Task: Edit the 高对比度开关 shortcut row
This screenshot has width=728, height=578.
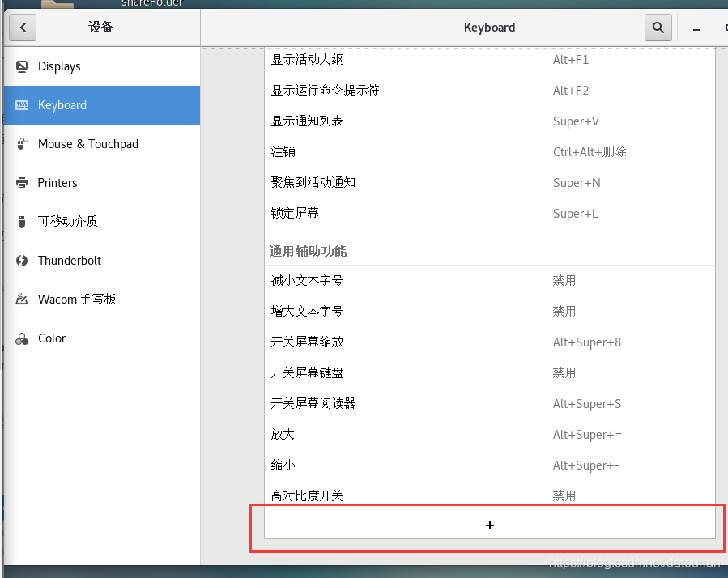Action: tap(490, 495)
